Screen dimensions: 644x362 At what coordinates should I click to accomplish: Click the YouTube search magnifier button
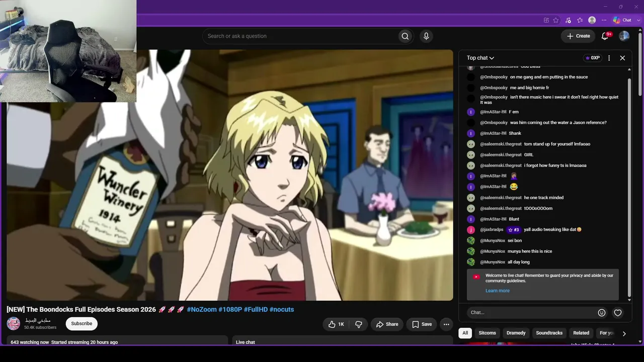pyautogui.click(x=405, y=36)
